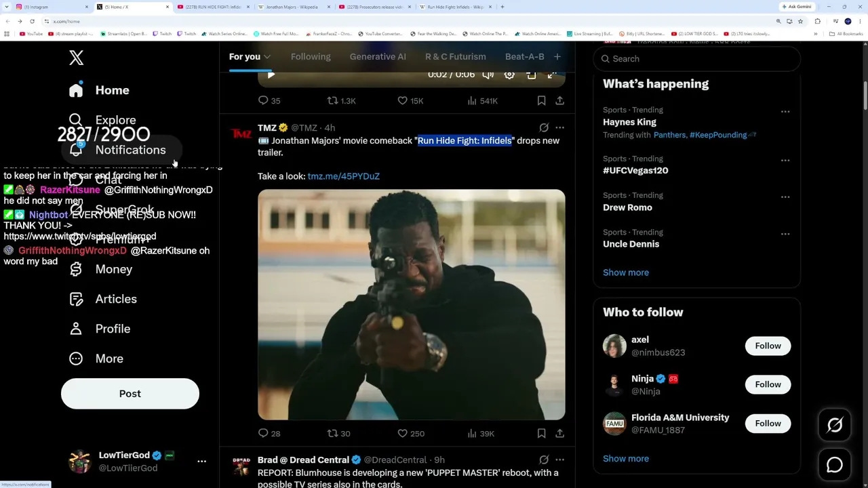Follow Ninja
868x488 pixels.
pyautogui.click(x=768, y=384)
